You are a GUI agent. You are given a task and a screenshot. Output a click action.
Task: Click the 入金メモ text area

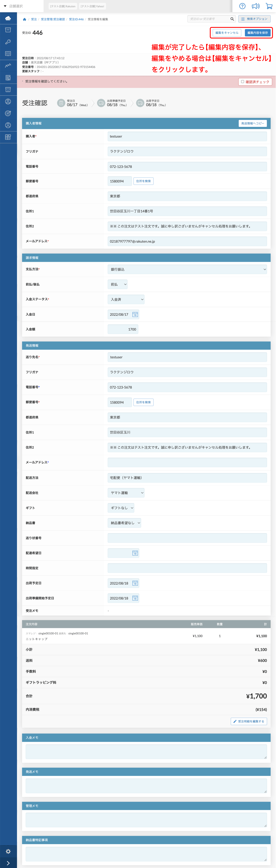tap(146, 752)
